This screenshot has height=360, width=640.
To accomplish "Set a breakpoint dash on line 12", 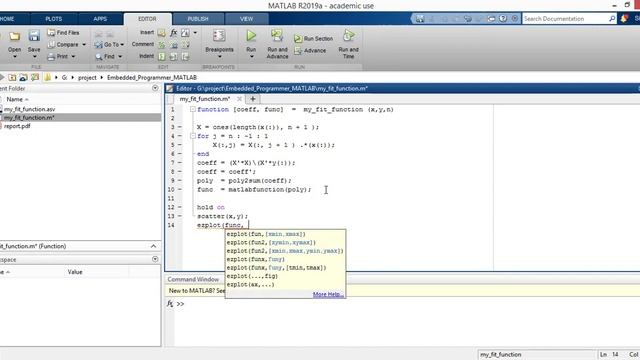I will pos(180,207).
